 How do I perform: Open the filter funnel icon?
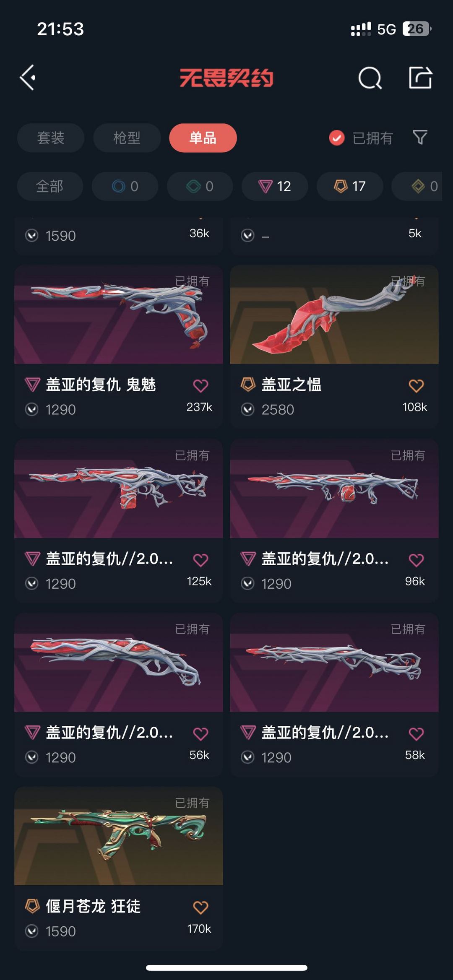coord(420,138)
